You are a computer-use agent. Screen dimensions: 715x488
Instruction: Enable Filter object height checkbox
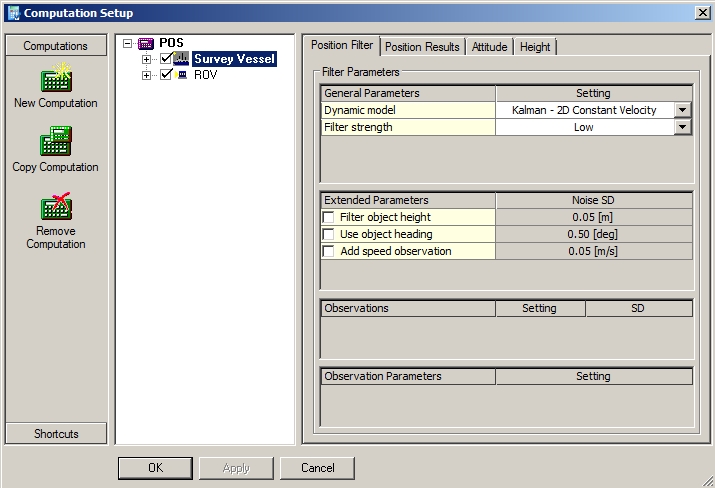pos(328,217)
